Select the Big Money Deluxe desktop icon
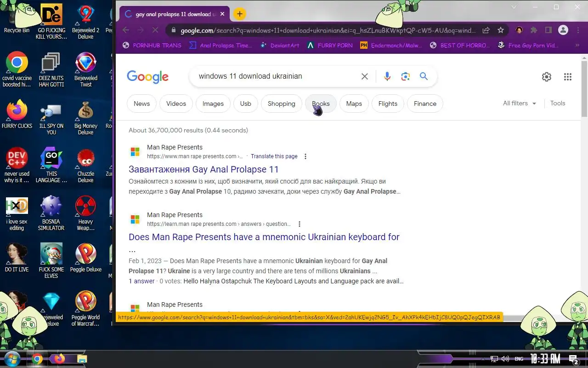Image resolution: width=588 pixels, height=368 pixels. [86, 118]
